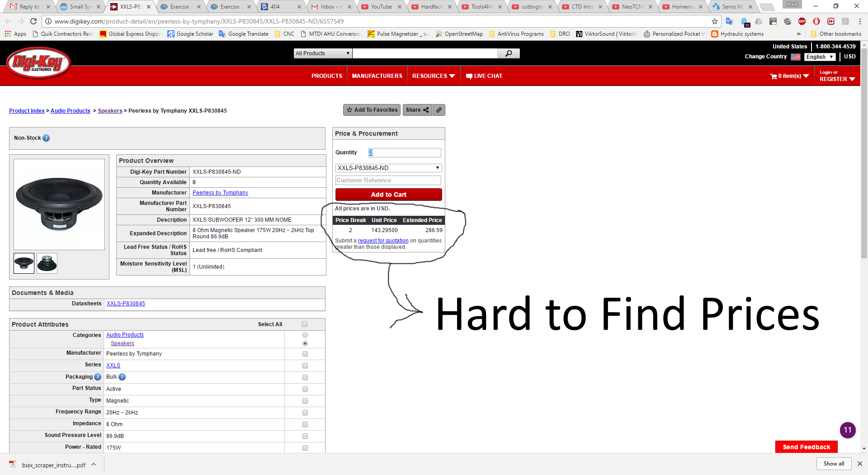Click the Customer Reference field

click(388, 180)
